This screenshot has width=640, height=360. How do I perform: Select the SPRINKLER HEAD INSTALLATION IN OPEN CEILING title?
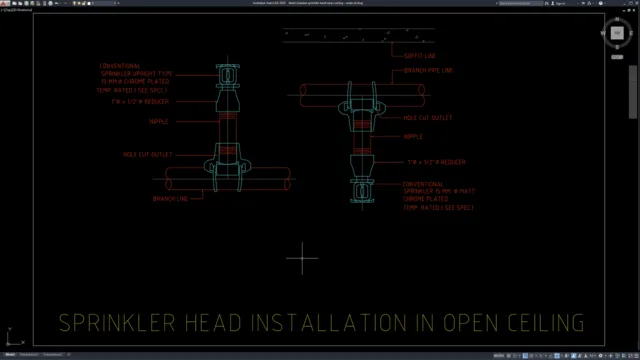coord(322,323)
